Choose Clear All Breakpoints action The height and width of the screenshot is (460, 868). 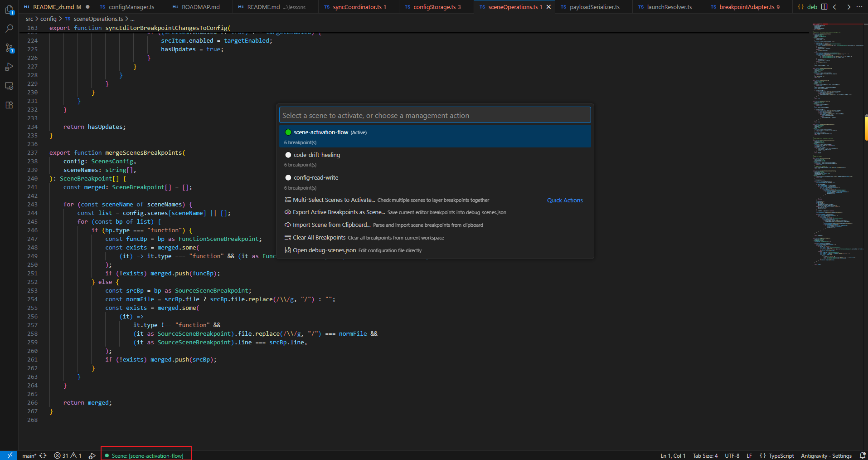point(435,238)
